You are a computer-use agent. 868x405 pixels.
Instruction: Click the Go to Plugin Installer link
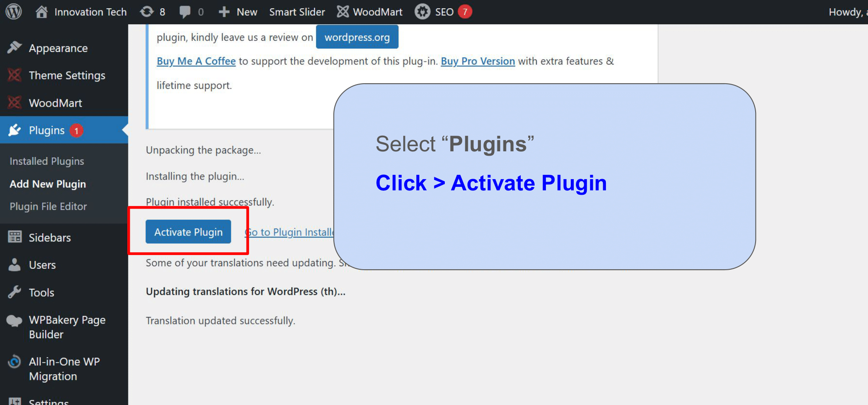(x=289, y=232)
